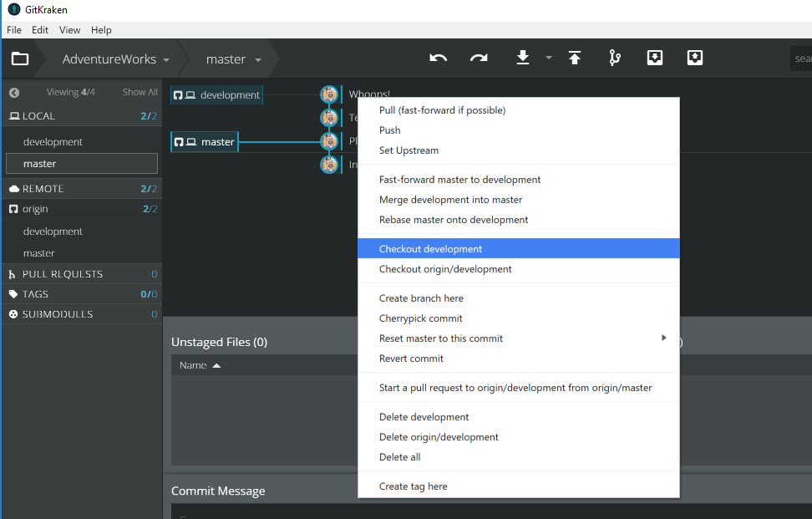Choose Merge development into master

pos(519,200)
